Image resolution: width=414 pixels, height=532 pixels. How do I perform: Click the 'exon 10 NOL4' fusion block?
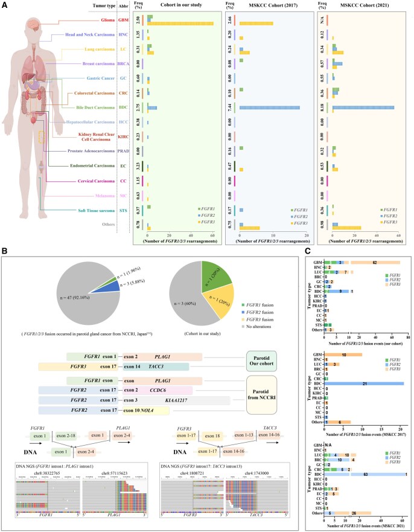click(x=146, y=410)
